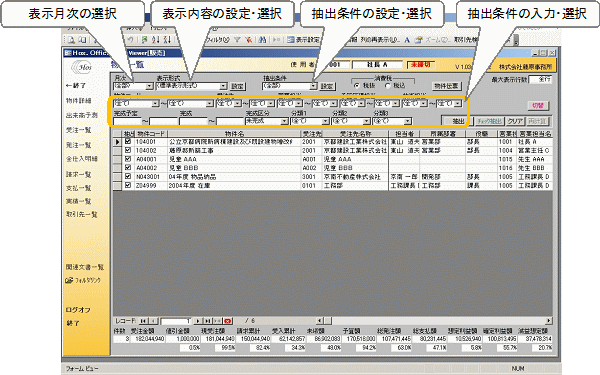Go to last record navigation button

[208, 321]
